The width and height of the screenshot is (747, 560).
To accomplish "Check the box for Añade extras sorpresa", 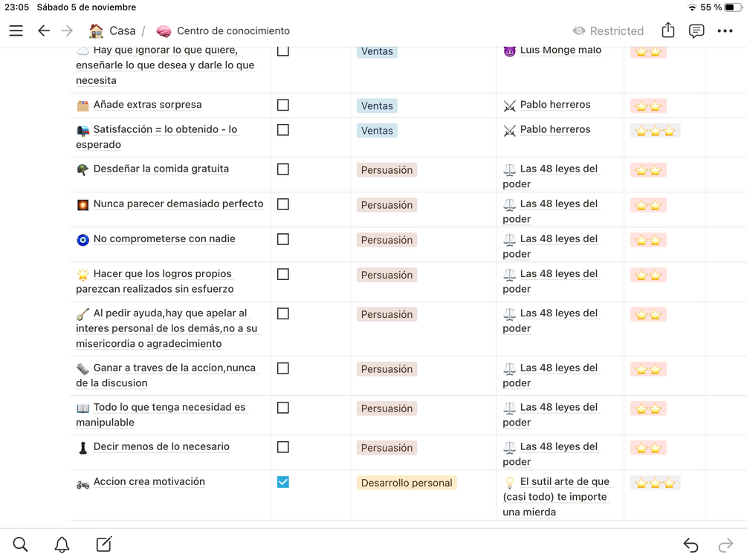I will click(283, 105).
